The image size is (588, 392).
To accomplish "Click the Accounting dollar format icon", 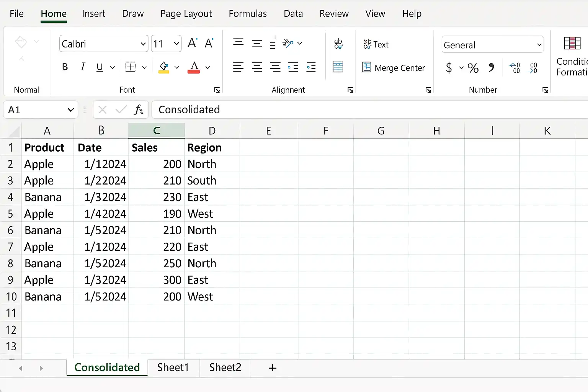I will (449, 68).
